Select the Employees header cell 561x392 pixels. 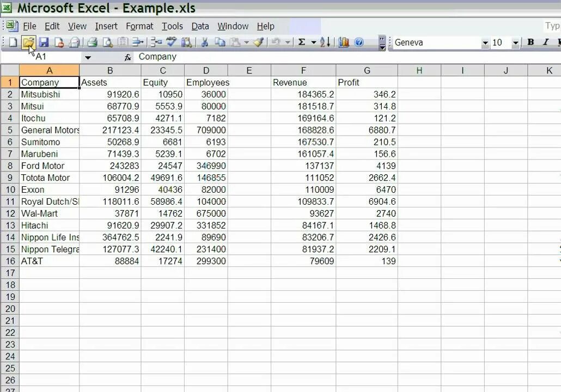[206, 83]
